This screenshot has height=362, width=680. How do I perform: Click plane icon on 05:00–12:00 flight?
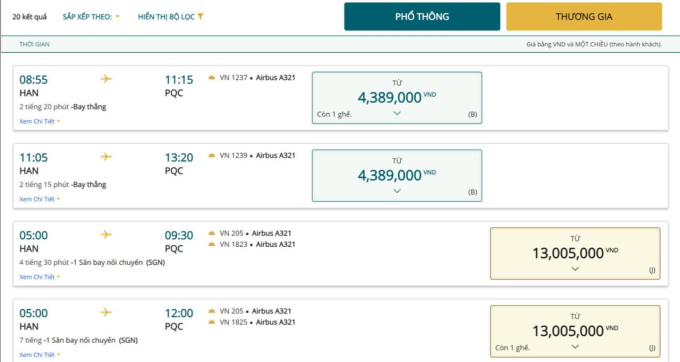click(x=106, y=312)
